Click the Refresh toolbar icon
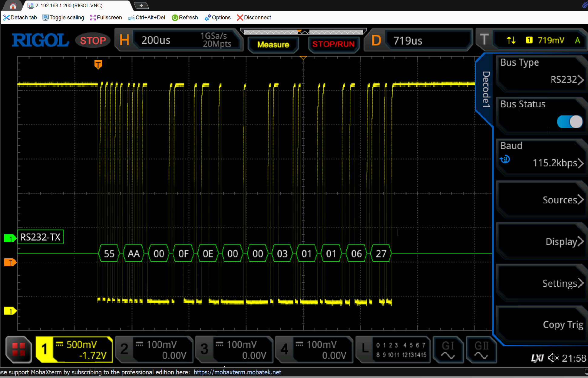This screenshot has height=378, width=588. pos(175,18)
